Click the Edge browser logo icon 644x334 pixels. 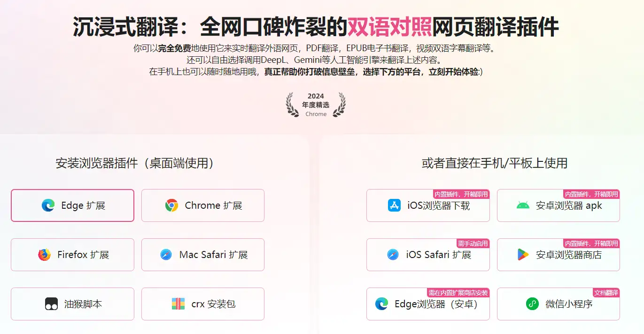pyautogui.click(x=48, y=205)
